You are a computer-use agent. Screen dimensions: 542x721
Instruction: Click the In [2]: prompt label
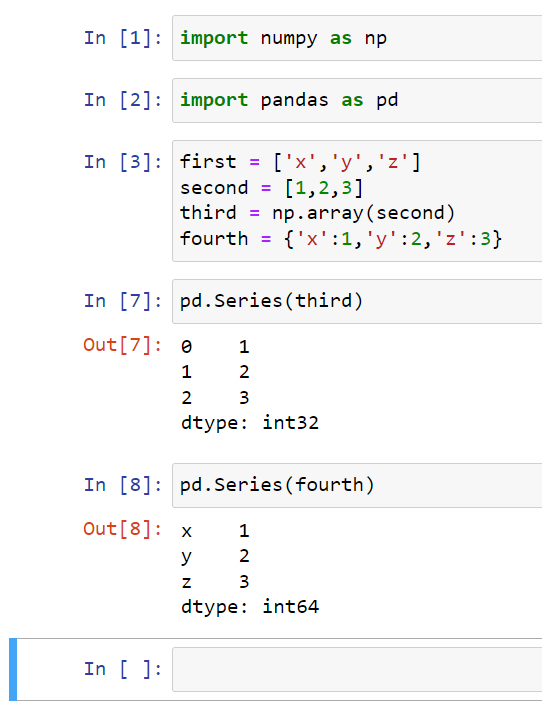tap(123, 100)
